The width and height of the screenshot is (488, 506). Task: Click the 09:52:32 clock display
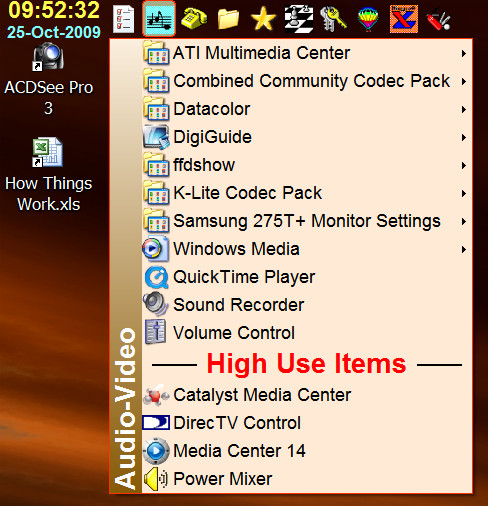(54, 10)
